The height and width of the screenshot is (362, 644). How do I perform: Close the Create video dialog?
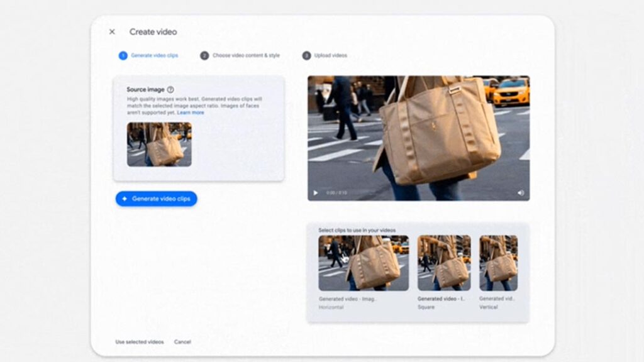112,32
